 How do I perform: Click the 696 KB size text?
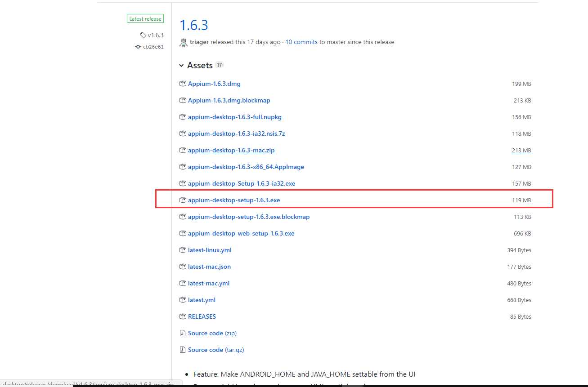(x=522, y=234)
